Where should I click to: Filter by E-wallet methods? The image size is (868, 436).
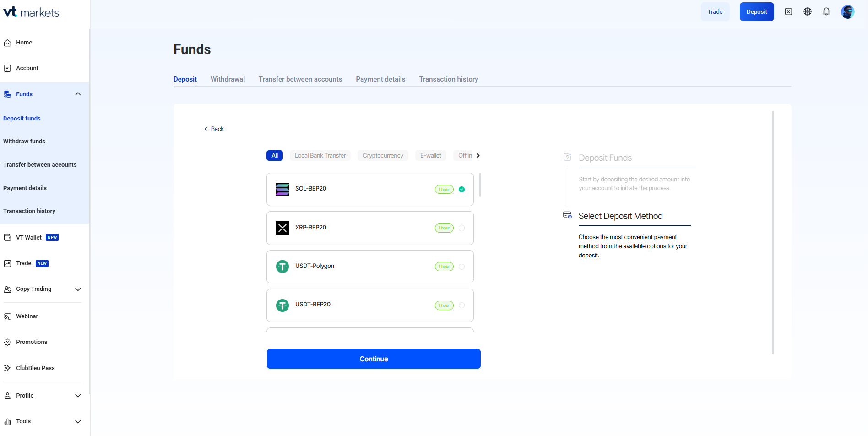(431, 156)
